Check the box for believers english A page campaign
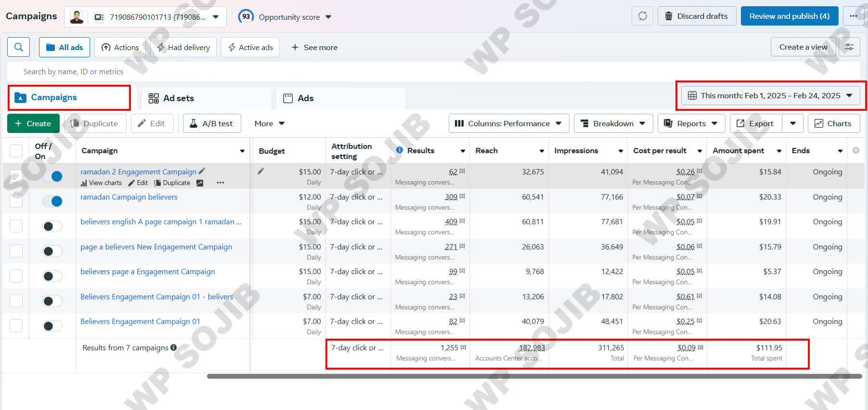Image resolution: width=868 pixels, height=410 pixels. coord(16,226)
